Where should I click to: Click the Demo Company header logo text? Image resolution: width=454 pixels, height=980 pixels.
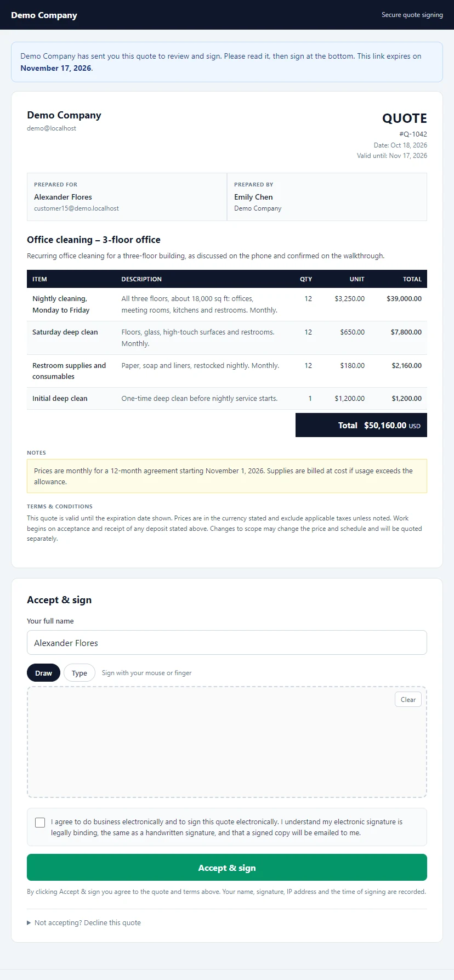coord(44,15)
